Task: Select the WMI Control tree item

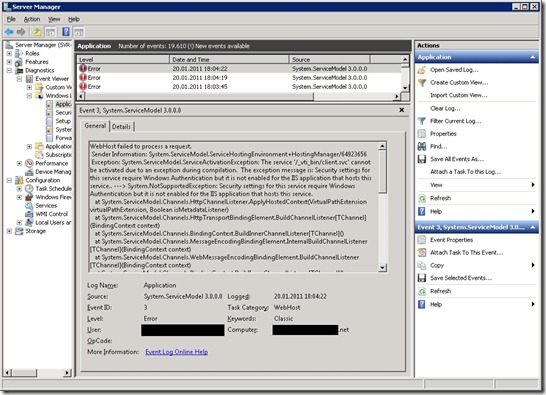Action: tap(52, 214)
